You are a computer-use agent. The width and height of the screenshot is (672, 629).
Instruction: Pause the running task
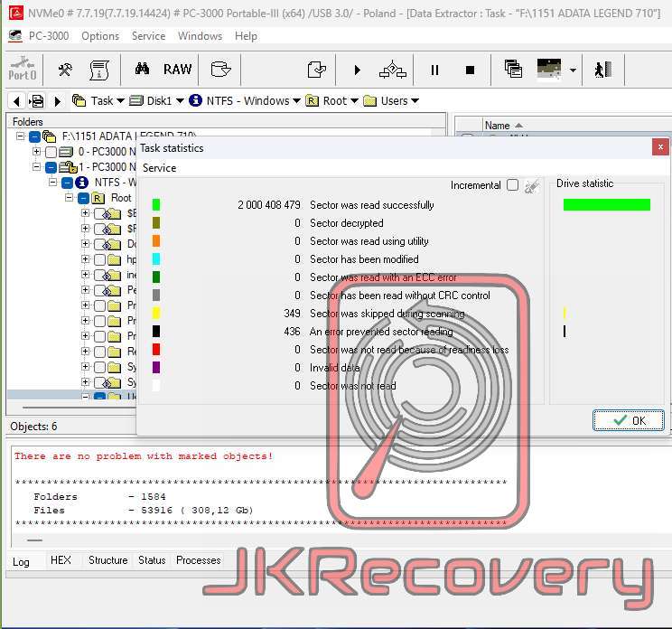pyautogui.click(x=434, y=70)
